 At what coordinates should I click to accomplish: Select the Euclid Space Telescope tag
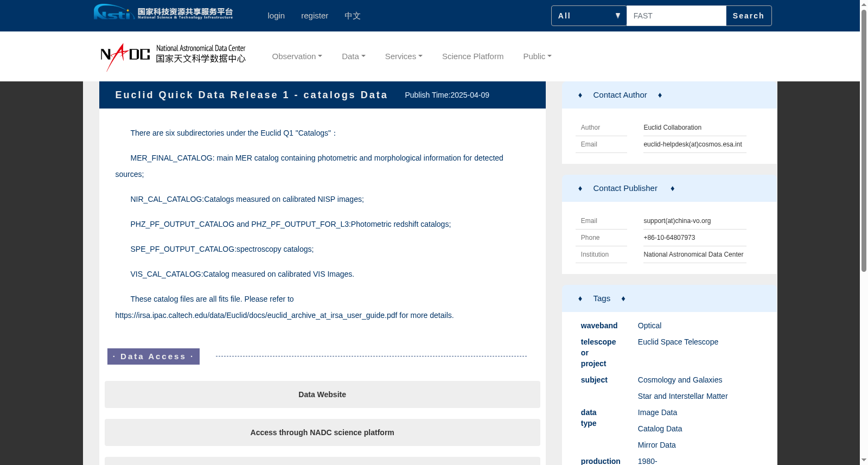pyautogui.click(x=678, y=342)
